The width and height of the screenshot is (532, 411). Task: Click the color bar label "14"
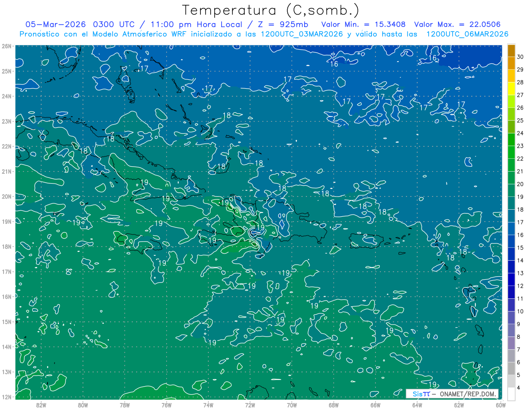point(520,260)
